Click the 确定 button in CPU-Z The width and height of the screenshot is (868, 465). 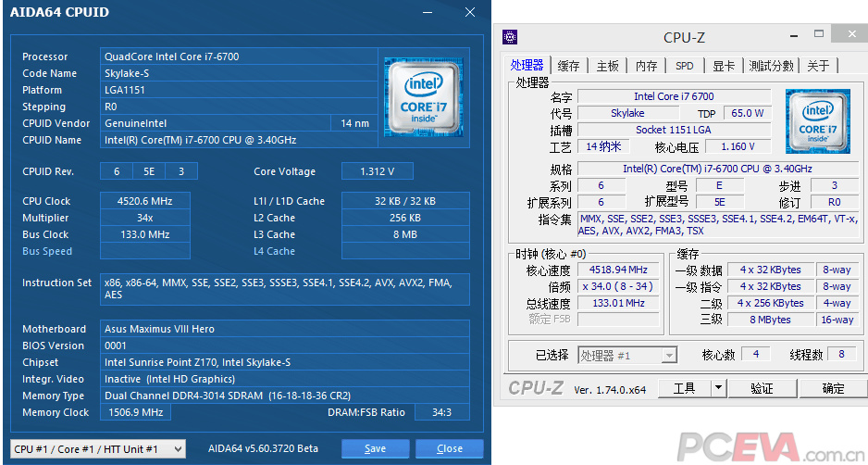click(x=833, y=388)
